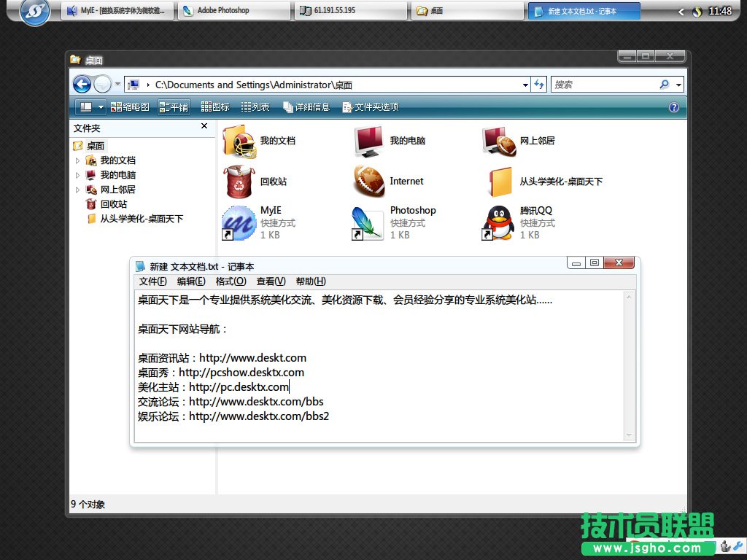Click the Notepad scrollbar down arrow
This screenshot has height=560, width=747.
tap(629, 436)
